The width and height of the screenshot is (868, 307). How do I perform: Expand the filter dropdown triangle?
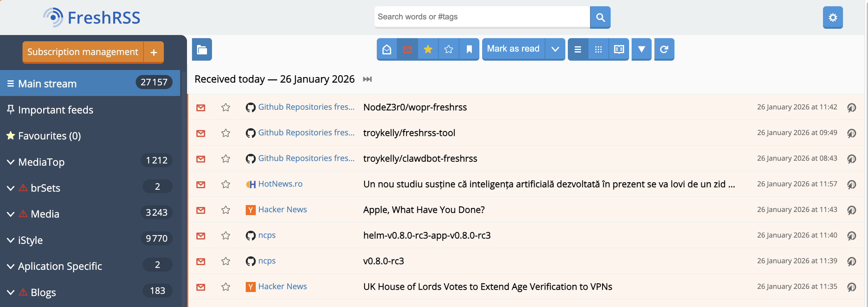pyautogui.click(x=641, y=49)
